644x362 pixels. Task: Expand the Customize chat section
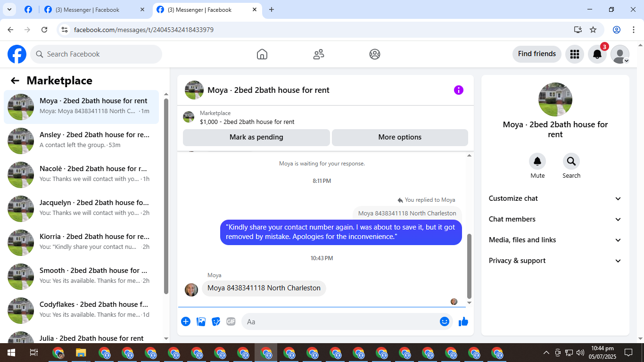[x=555, y=198]
